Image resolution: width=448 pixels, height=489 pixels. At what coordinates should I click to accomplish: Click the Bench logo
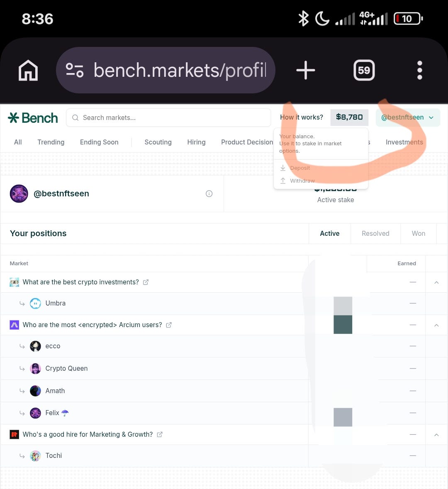[x=33, y=118]
